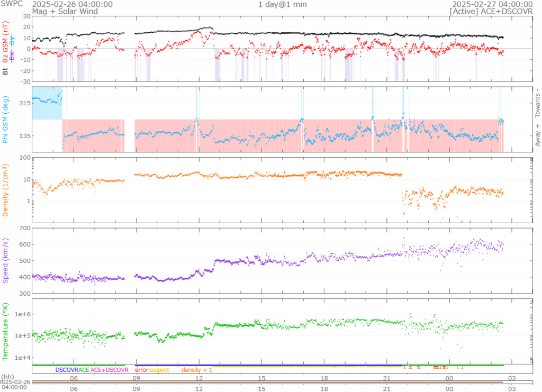This screenshot has width=542, height=392.
Task: Click the yellow 'suspect' legend entry
Action: click(159, 370)
